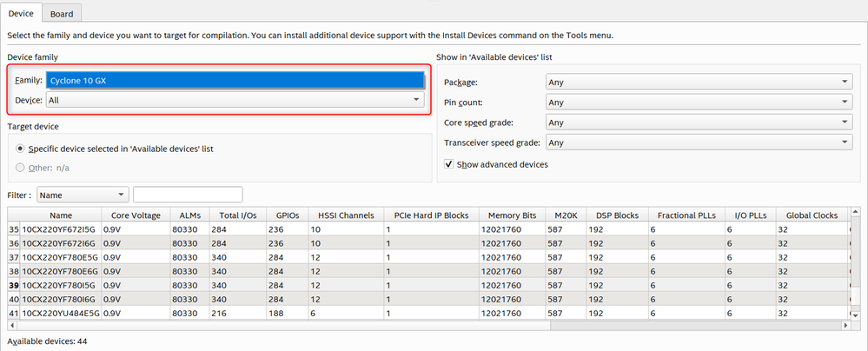Viewport: 868px width, 351px height.
Task: Select the Device tab
Action: [21, 14]
